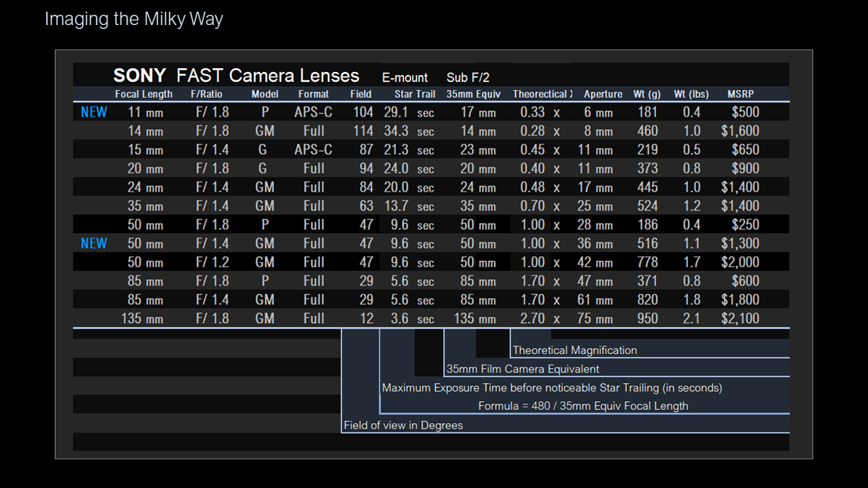Click the 'Imaging the Milky Way' slide title
868x488 pixels.
tap(133, 20)
